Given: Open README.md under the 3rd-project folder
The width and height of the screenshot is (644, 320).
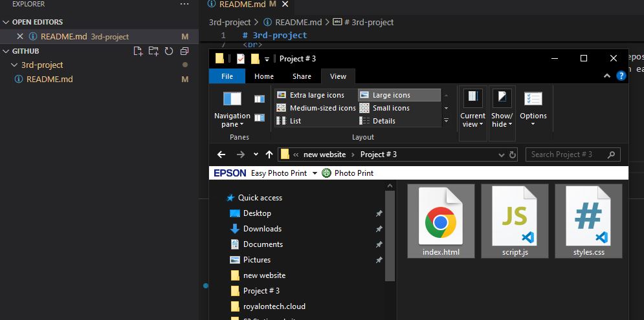Looking at the screenshot, I should coord(50,79).
